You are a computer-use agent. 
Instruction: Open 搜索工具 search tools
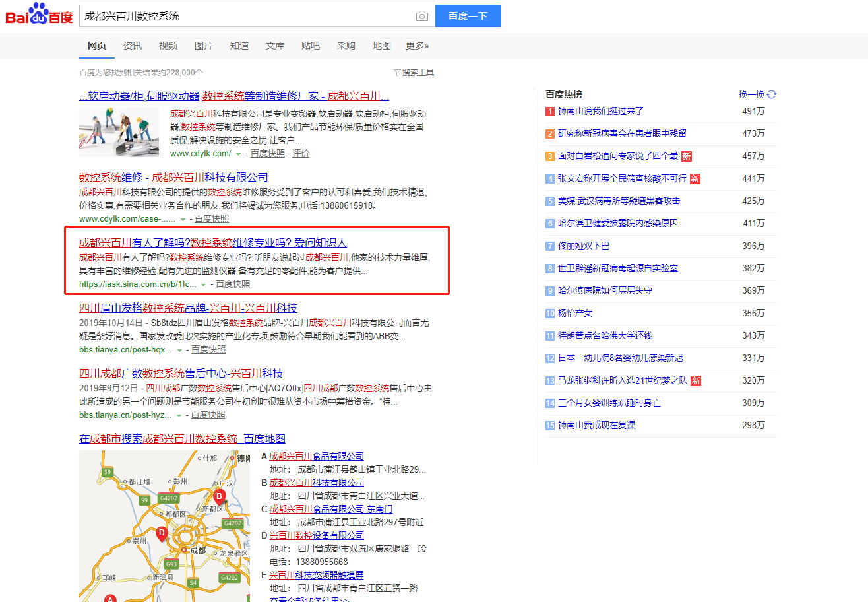(414, 73)
